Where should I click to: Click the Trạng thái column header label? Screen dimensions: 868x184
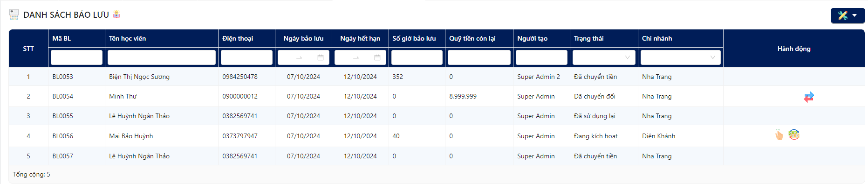[x=588, y=38]
